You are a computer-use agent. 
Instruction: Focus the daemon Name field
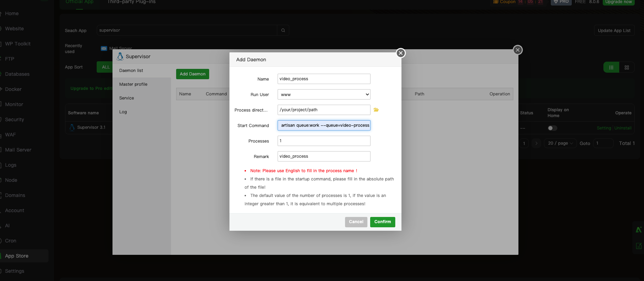coord(324,79)
